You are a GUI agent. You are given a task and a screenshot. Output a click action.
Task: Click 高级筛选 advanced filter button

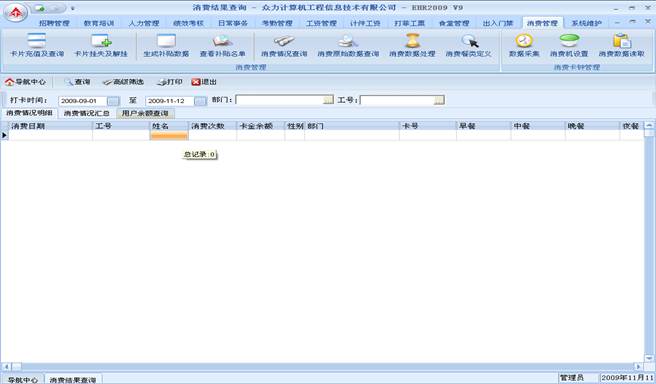pyautogui.click(x=123, y=82)
